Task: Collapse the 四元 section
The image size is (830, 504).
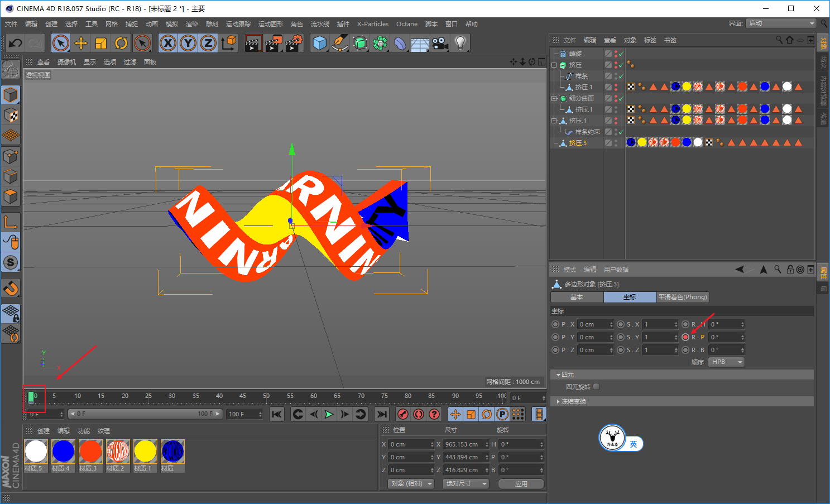Action: tap(558, 375)
